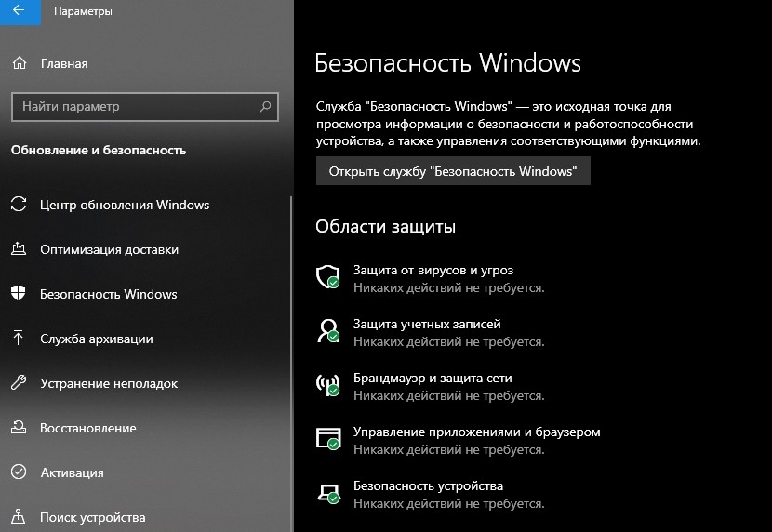
Task: Open Устранение неполадок section
Action: [109, 383]
